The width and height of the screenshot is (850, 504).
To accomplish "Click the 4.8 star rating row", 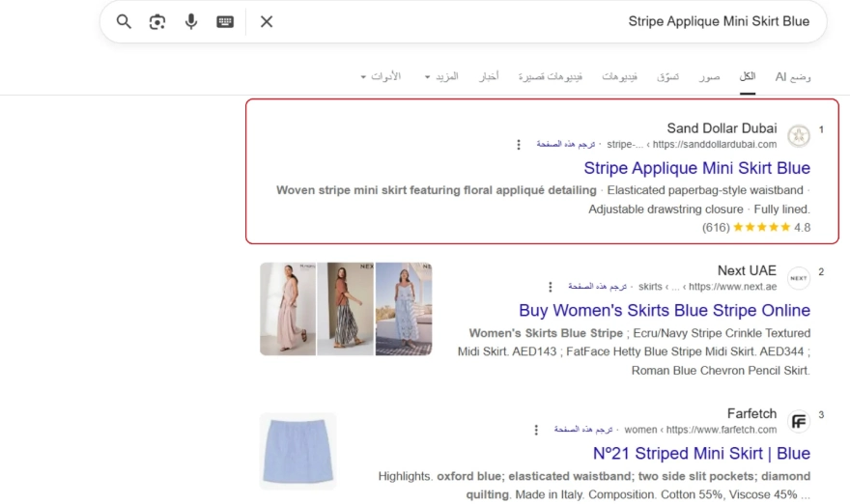I will [756, 228].
